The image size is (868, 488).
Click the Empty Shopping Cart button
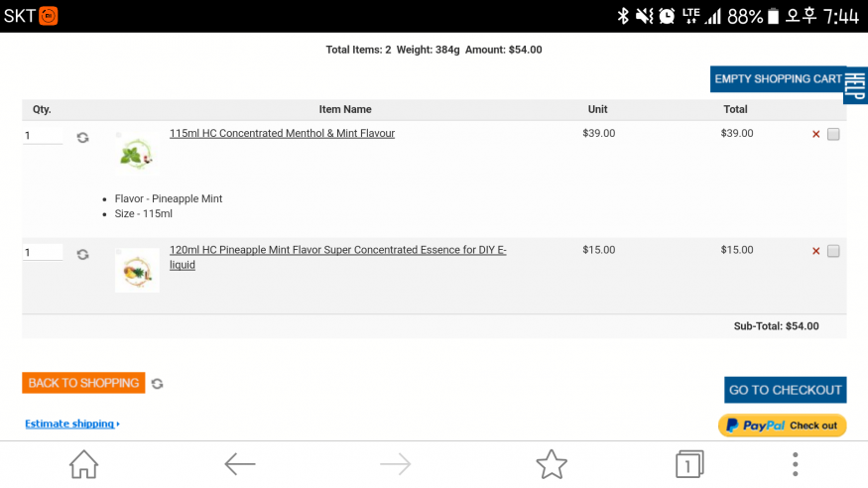click(778, 79)
